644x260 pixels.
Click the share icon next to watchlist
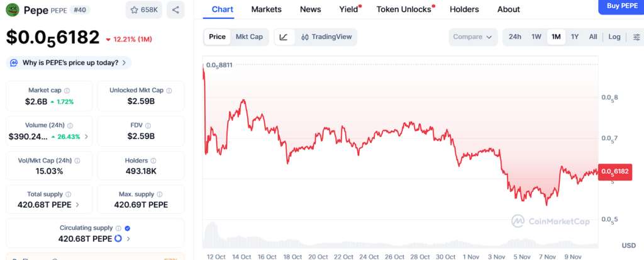(x=175, y=9)
